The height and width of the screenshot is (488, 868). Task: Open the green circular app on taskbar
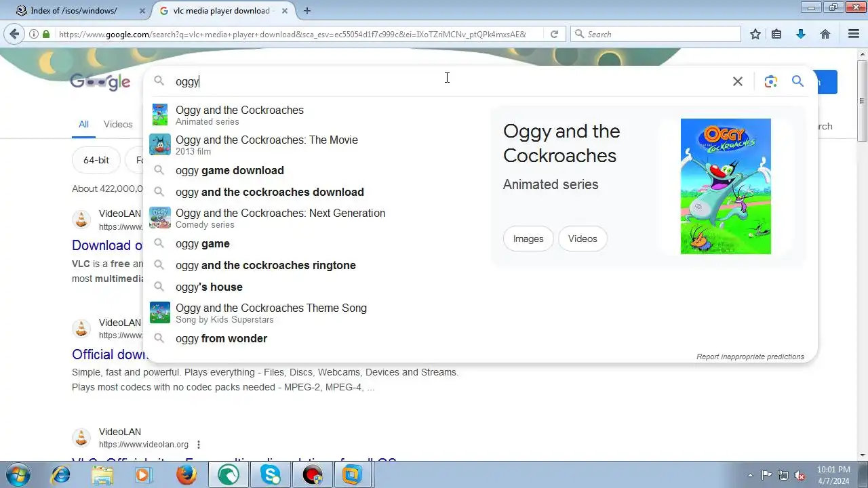(x=229, y=475)
